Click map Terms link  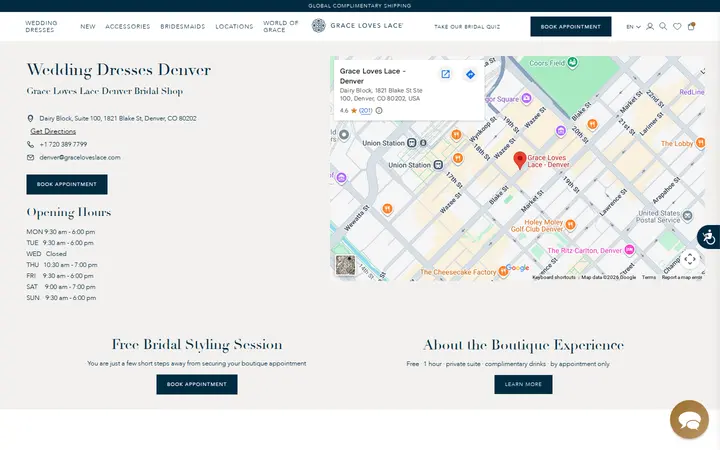pyautogui.click(x=648, y=277)
